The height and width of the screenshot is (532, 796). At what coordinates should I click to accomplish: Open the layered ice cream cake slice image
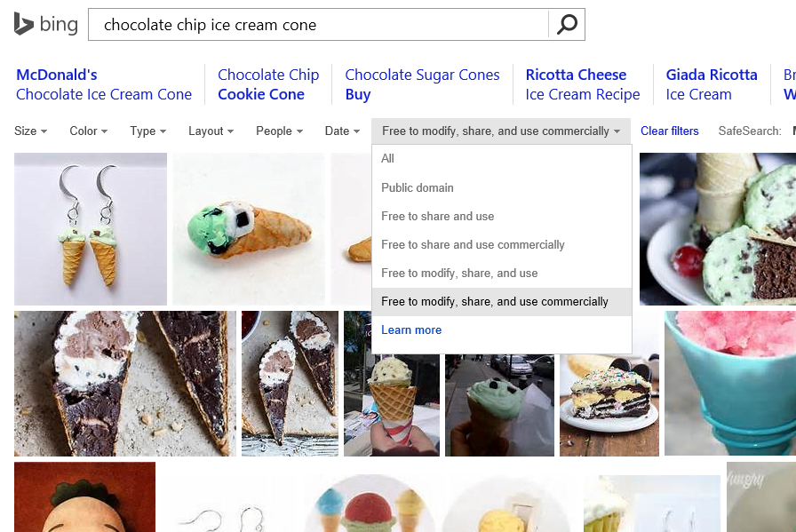609,384
